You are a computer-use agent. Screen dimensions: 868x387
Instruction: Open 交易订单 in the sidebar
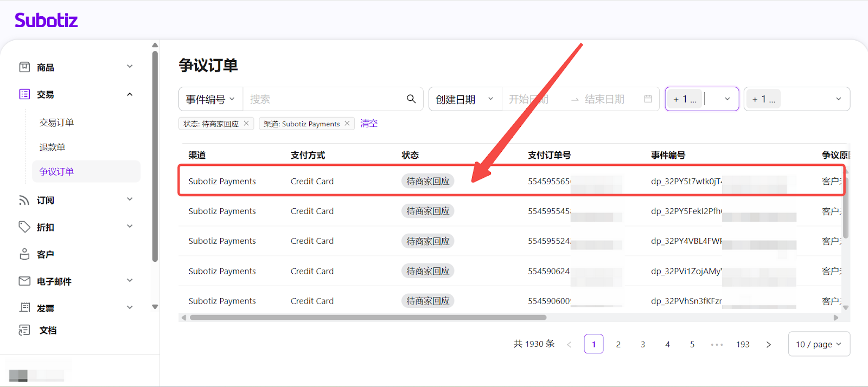click(x=56, y=122)
